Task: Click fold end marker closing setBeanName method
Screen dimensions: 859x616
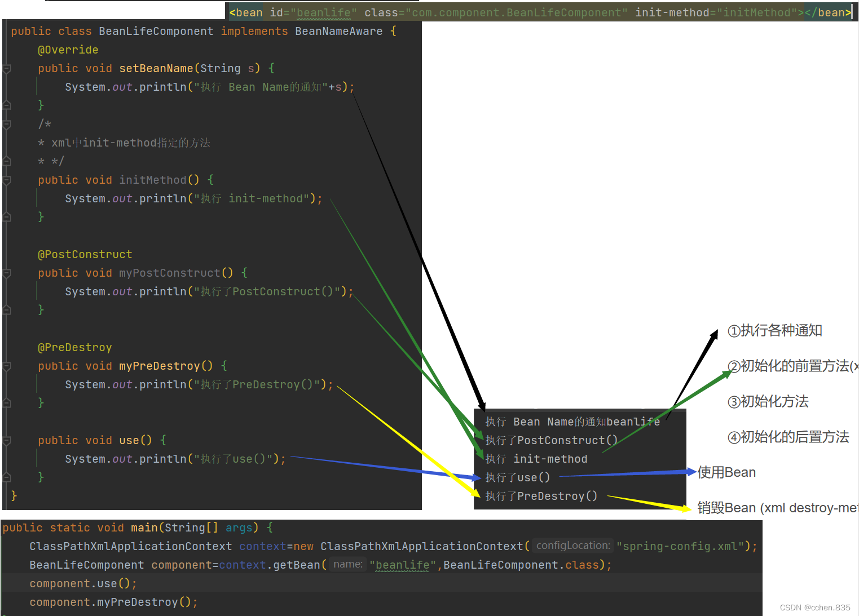Action: [x=7, y=105]
